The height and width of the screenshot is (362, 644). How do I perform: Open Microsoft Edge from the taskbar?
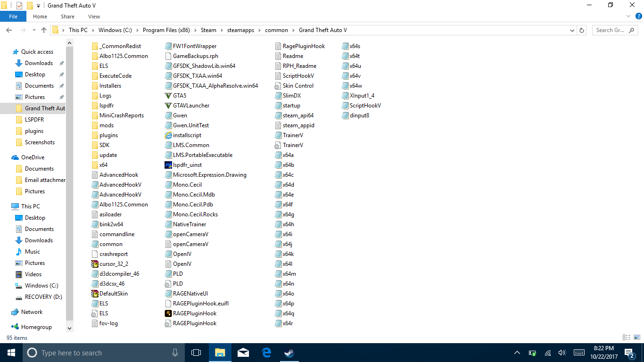click(x=266, y=353)
